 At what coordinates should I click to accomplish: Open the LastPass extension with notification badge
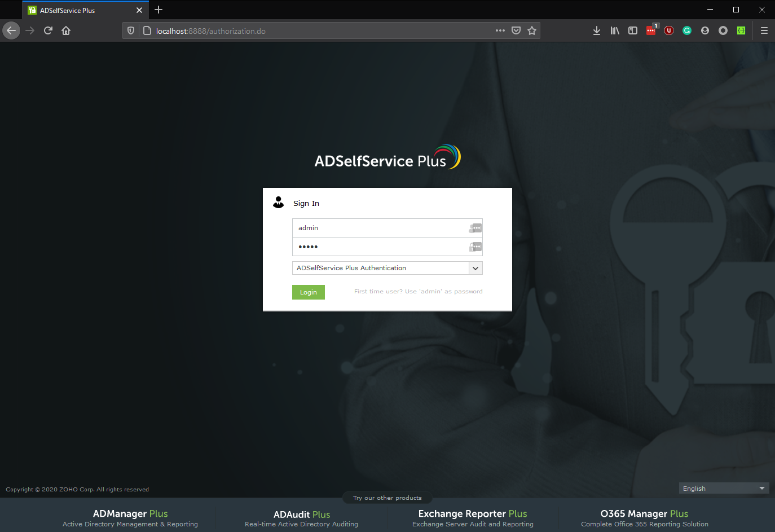pyautogui.click(x=651, y=30)
